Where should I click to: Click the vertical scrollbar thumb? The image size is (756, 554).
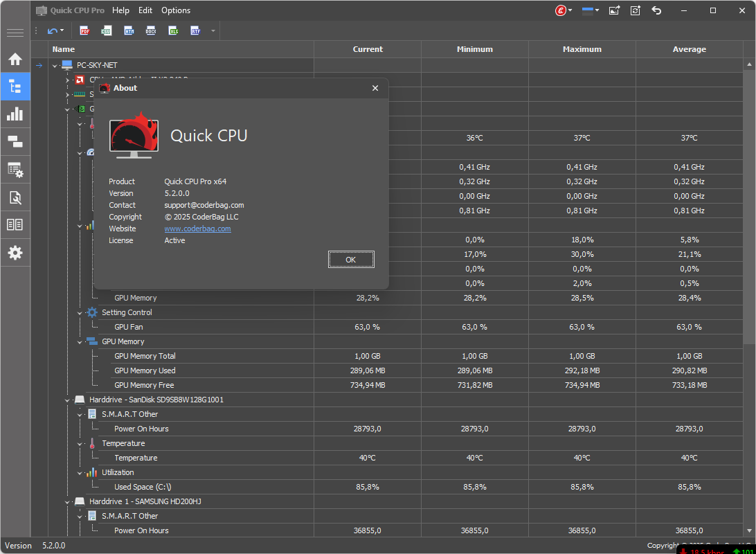pos(749,206)
